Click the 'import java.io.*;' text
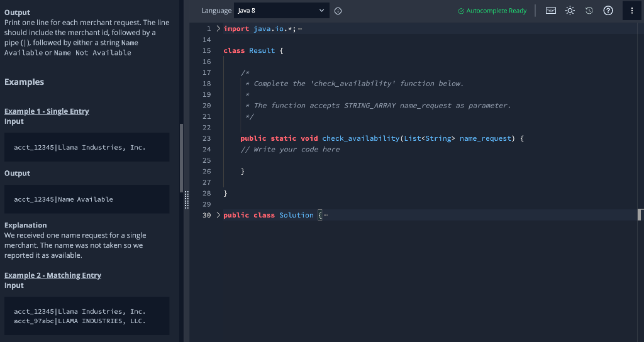This screenshot has height=342, width=644. point(260,29)
